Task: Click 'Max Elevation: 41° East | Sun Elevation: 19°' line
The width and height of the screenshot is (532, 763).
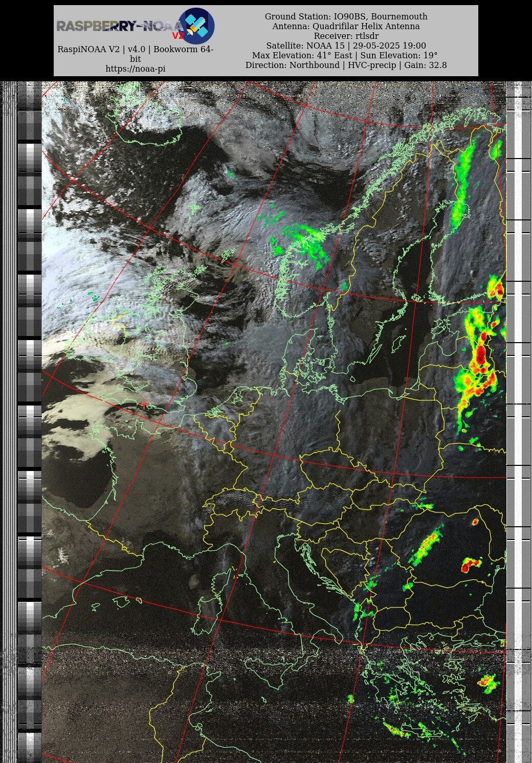Action: coord(345,55)
